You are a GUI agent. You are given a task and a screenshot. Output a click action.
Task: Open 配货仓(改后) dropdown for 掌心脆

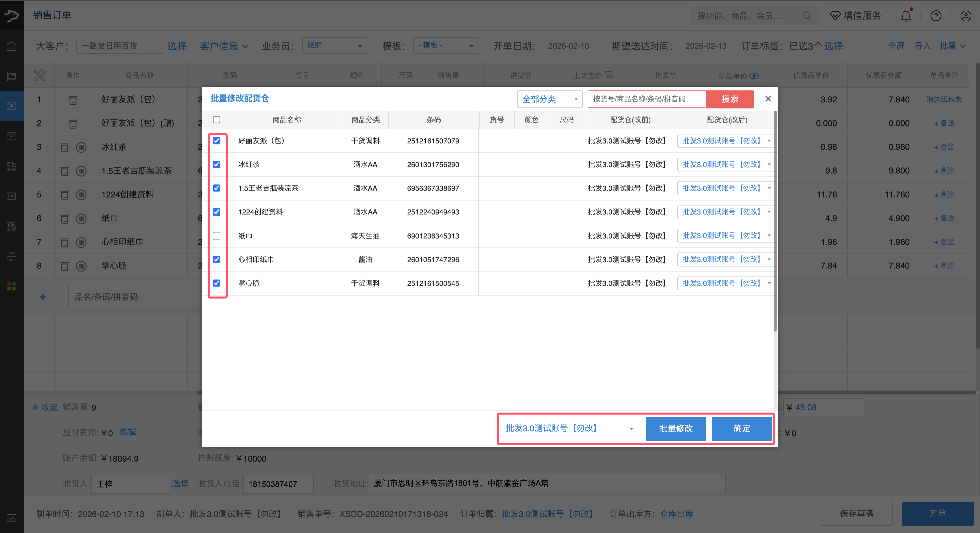click(725, 283)
